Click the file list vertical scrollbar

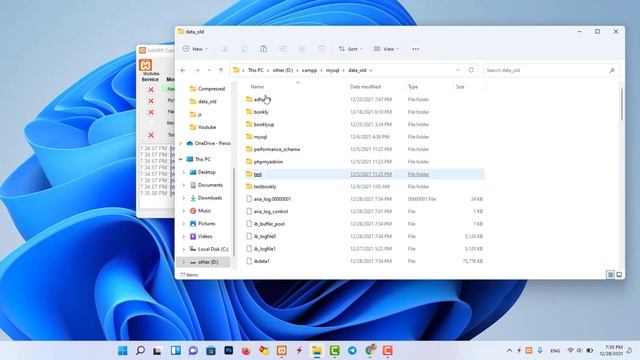[x=622, y=104]
